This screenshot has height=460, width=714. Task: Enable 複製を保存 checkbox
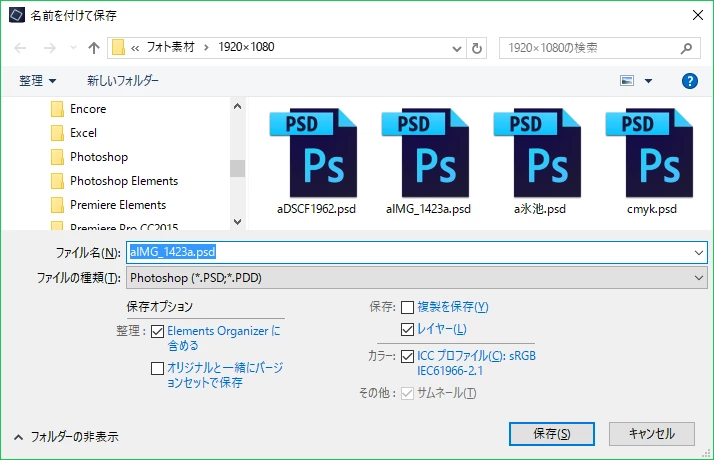click(x=407, y=307)
